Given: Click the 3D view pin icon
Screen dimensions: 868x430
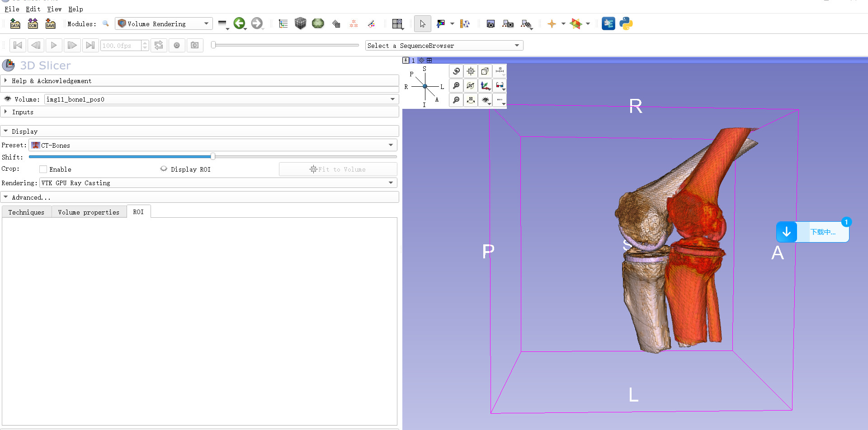Looking at the screenshot, I should (406, 60).
